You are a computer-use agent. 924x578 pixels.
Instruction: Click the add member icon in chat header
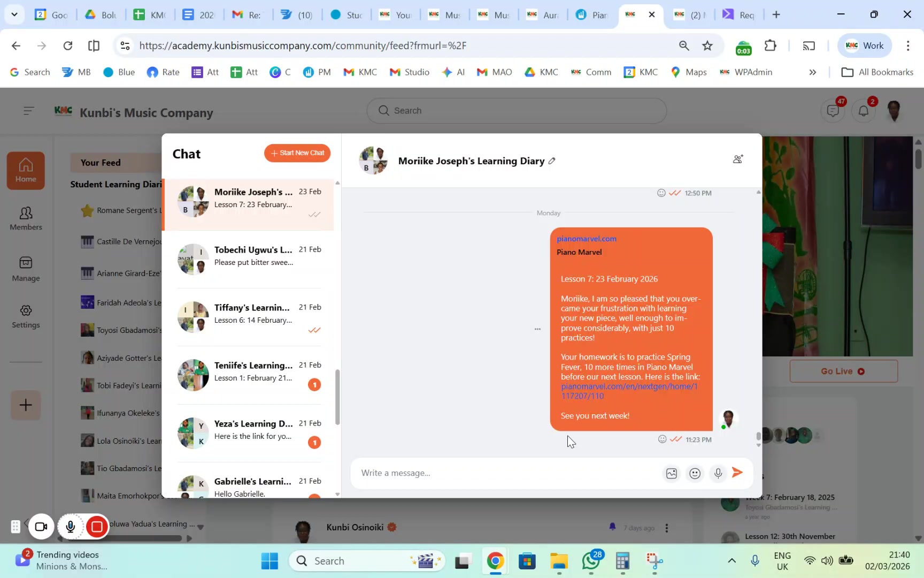[x=738, y=159]
